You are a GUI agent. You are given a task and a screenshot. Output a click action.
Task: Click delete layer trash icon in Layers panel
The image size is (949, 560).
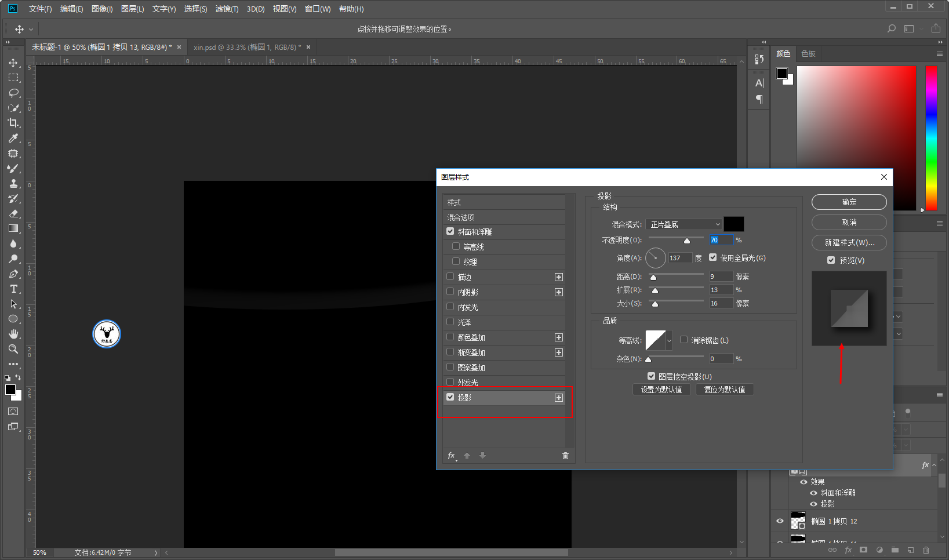pyautogui.click(x=926, y=550)
